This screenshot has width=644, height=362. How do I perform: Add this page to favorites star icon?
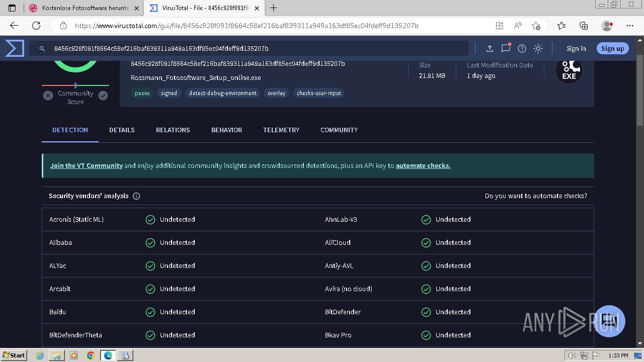pyautogui.click(x=536, y=26)
